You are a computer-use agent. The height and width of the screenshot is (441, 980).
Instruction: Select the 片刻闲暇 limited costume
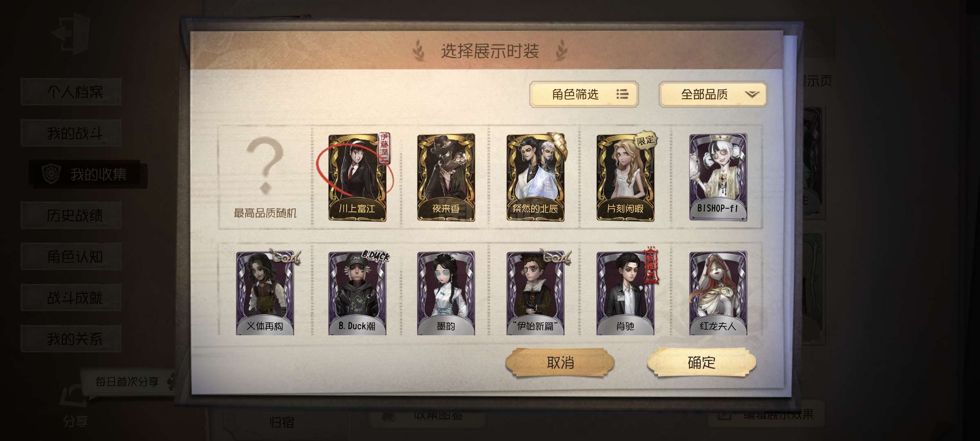pyautogui.click(x=625, y=177)
